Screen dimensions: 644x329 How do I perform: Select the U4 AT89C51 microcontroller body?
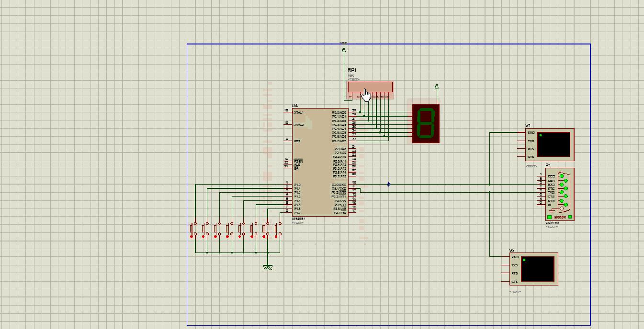click(320, 162)
